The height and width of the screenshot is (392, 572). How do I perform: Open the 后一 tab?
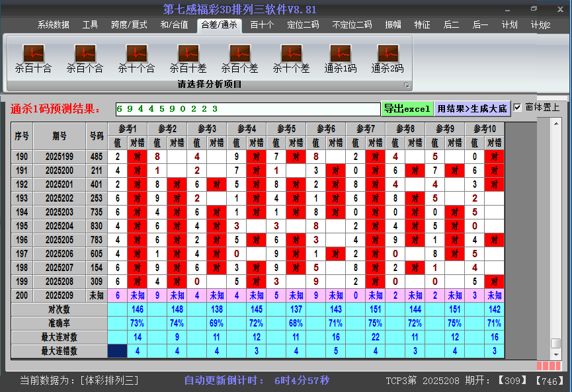click(480, 25)
